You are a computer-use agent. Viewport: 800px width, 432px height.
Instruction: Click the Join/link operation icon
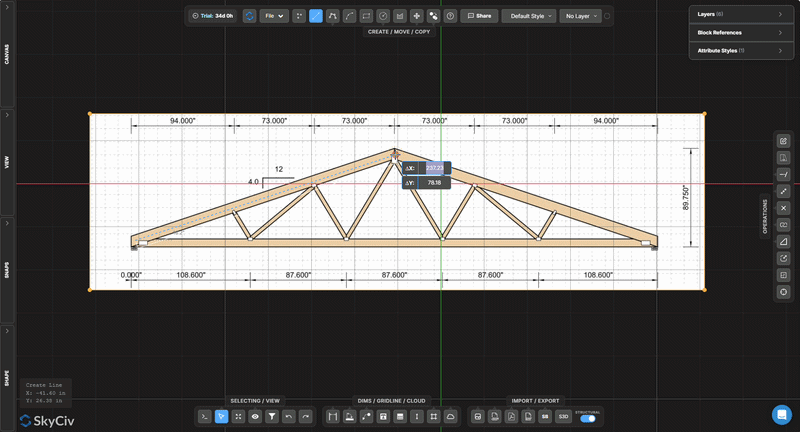(x=784, y=225)
